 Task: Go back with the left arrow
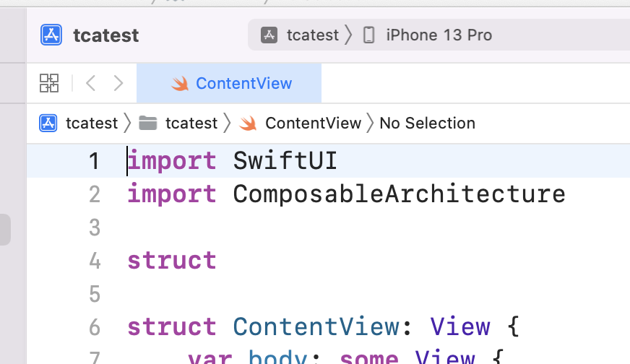(91, 83)
